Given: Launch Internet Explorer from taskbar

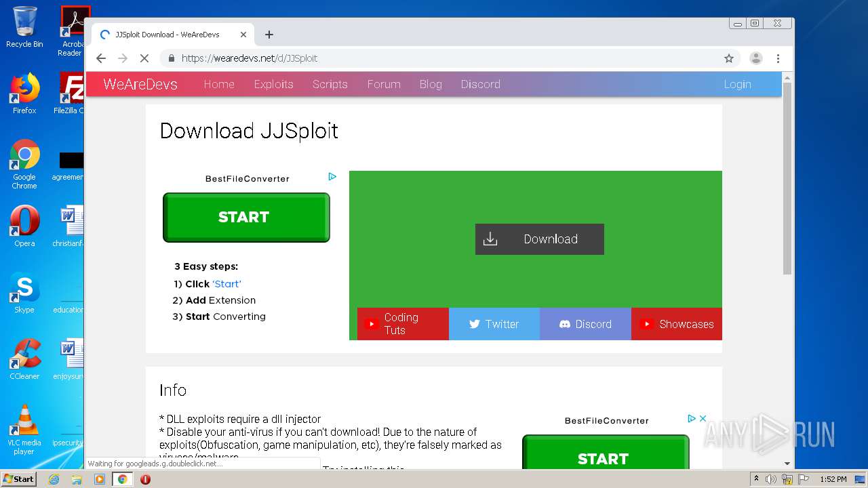Looking at the screenshot, I should [54, 479].
